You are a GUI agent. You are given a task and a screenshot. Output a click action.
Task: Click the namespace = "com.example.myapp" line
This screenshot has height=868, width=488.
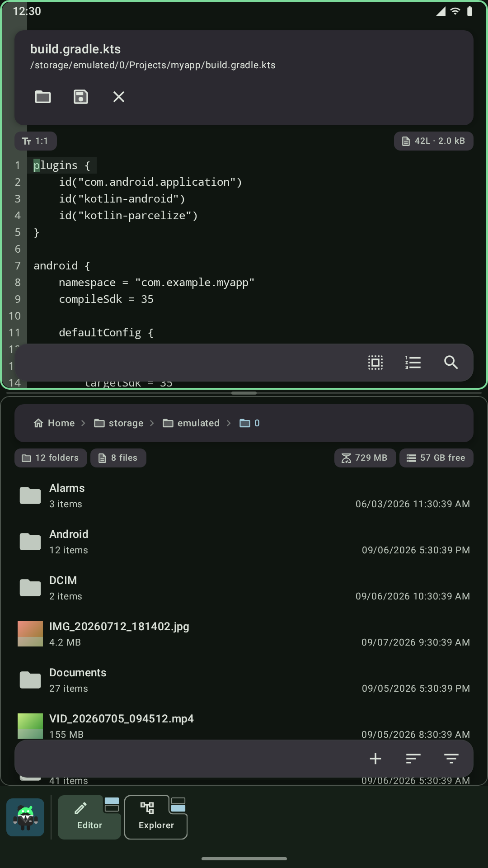157,283
